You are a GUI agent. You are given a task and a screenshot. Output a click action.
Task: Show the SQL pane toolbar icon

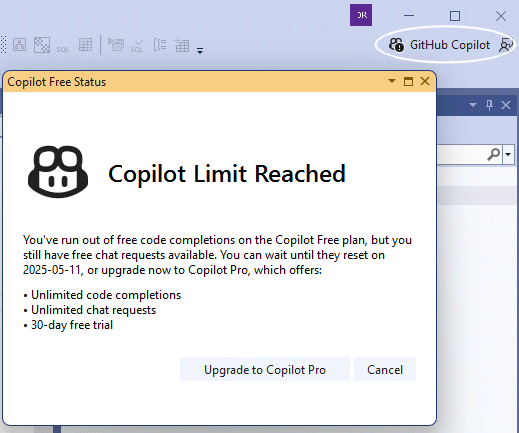pos(63,49)
